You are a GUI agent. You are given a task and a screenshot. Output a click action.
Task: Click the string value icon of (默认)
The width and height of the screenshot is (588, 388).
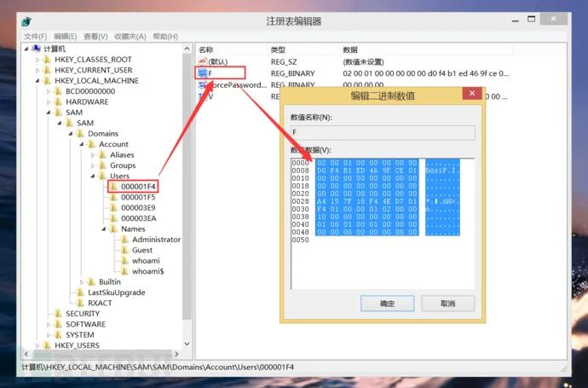(x=203, y=61)
